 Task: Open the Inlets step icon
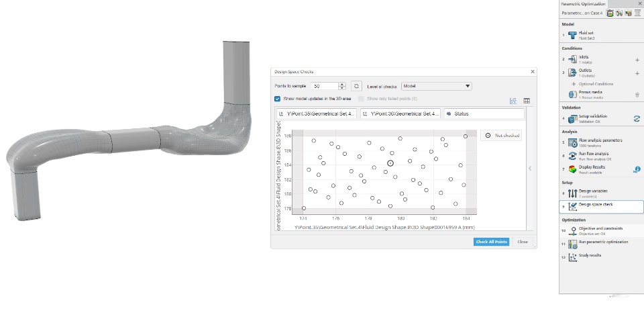click(572, 60)
